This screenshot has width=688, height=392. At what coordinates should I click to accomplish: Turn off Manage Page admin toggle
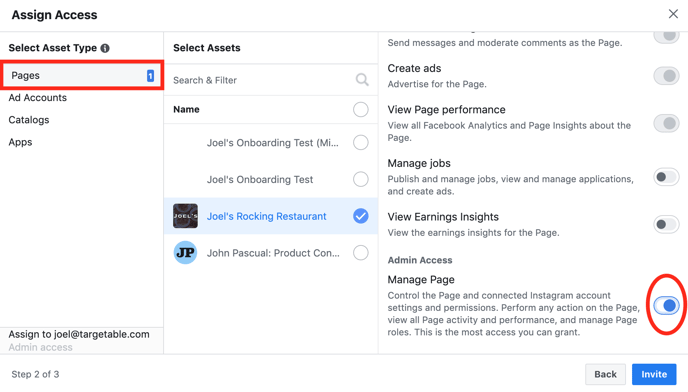click(x=666, y=305)
